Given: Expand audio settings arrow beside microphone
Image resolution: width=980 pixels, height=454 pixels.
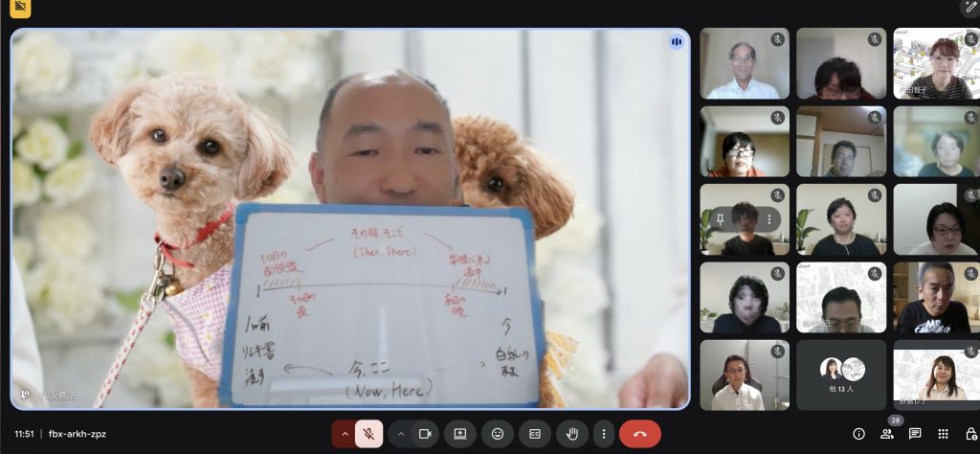Looking at the screenshot, I should click(x=344, y=434).
